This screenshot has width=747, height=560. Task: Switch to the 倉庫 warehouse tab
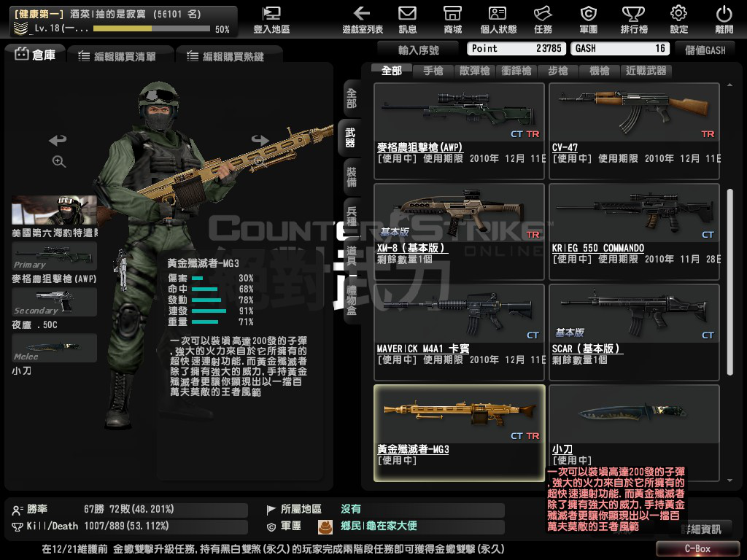pos(35,55)
